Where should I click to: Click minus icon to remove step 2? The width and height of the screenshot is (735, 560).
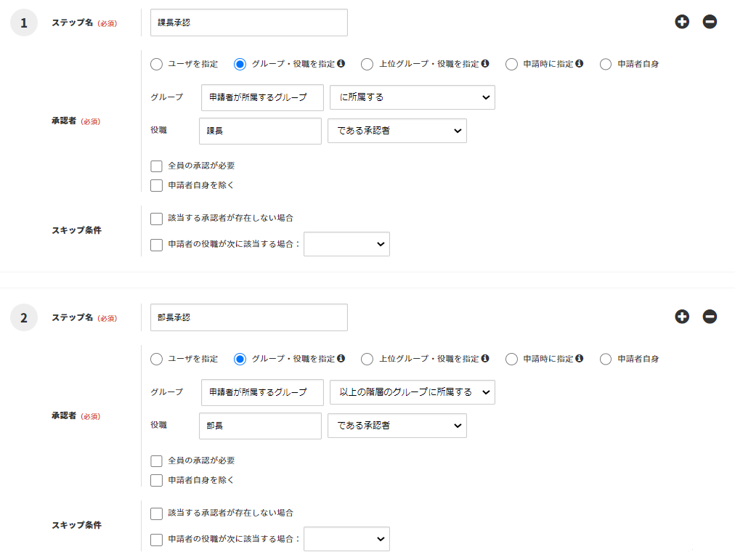click(x=710, y=317)
